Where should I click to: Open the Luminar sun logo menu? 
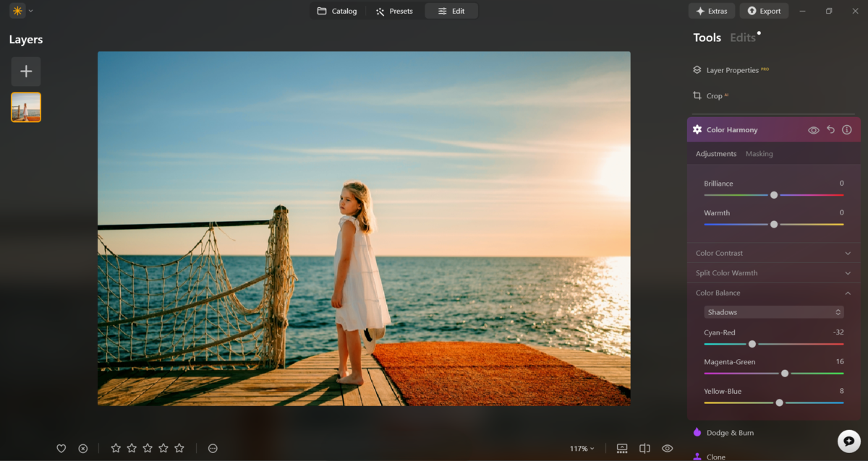(x=17, y=11)
